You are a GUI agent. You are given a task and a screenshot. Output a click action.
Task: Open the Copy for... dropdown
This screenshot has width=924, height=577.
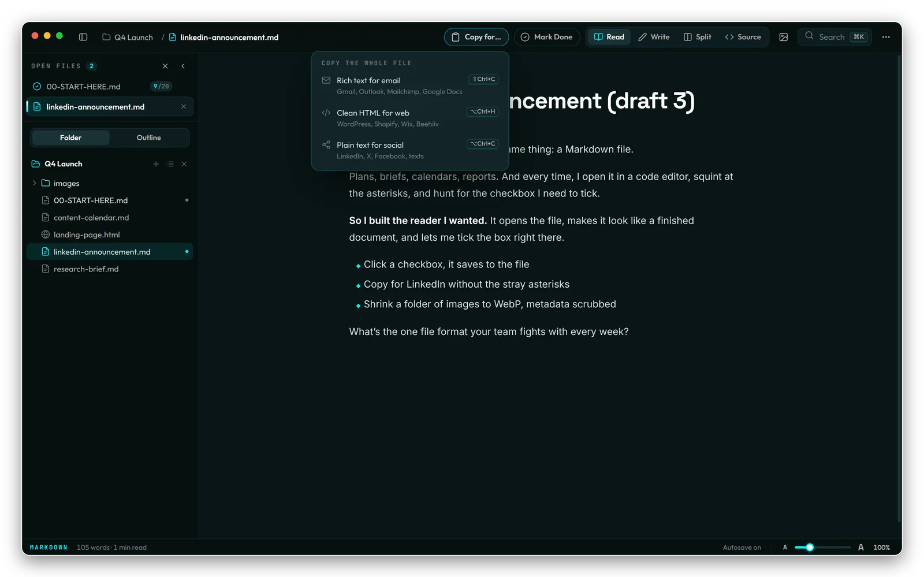point(476,37)
